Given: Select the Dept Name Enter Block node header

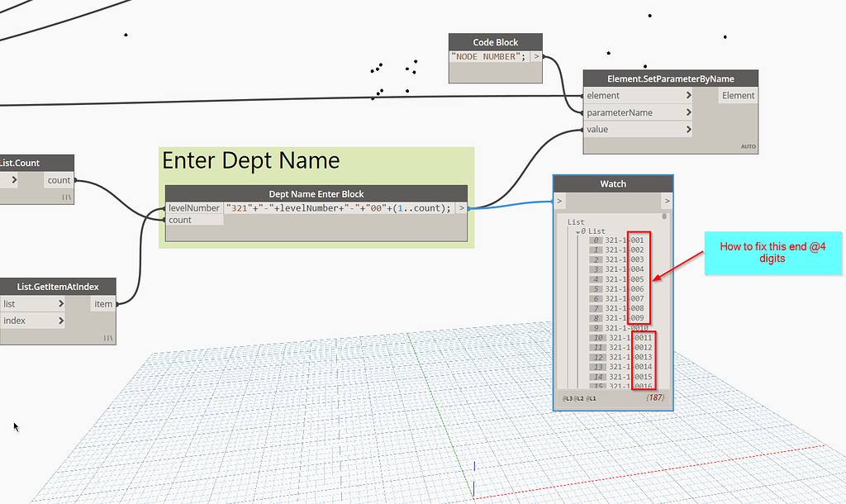Looking at the screenshot, I should coord(316,193).
